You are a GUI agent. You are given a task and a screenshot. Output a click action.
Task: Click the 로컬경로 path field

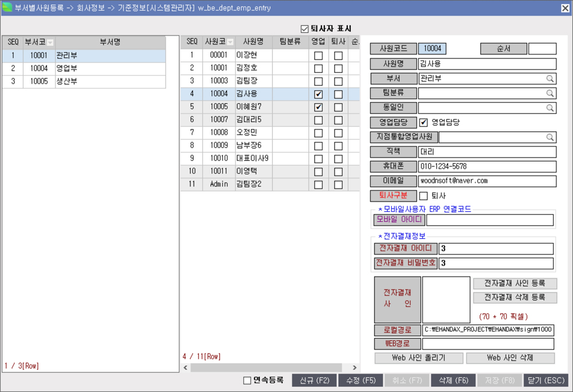488,330
